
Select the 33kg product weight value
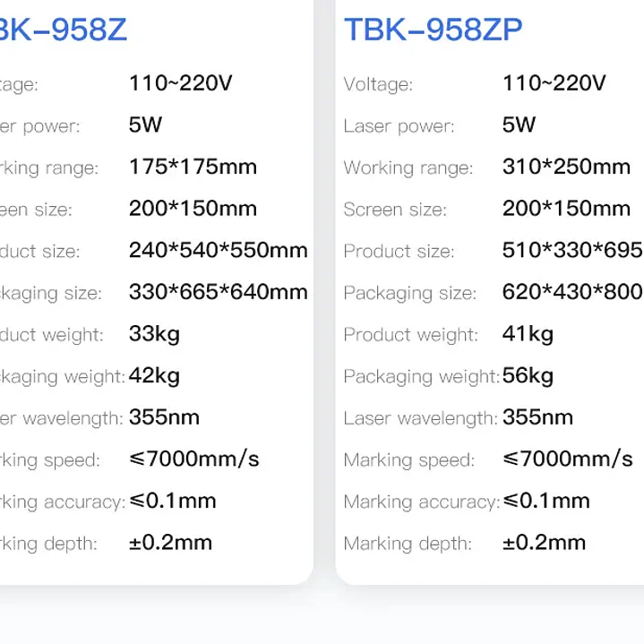[x=154, y=334]
